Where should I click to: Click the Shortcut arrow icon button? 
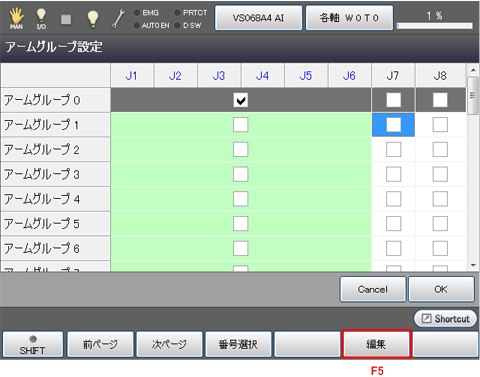pos(445,319)
